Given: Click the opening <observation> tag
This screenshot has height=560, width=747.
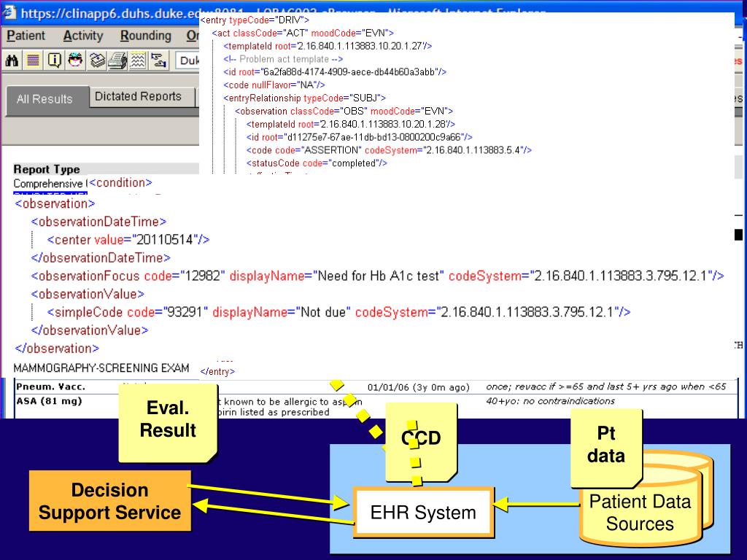Looking at the screenshot, I should coord(55,204).
